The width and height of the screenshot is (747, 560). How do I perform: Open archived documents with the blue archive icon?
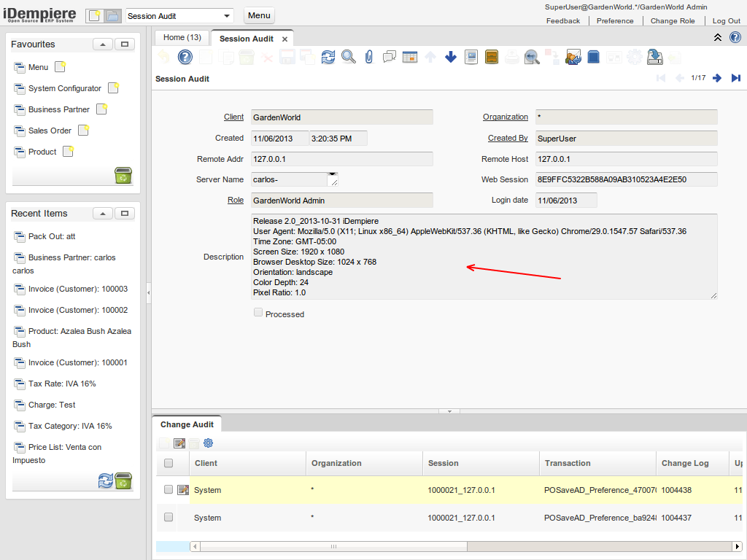[594, 56]
